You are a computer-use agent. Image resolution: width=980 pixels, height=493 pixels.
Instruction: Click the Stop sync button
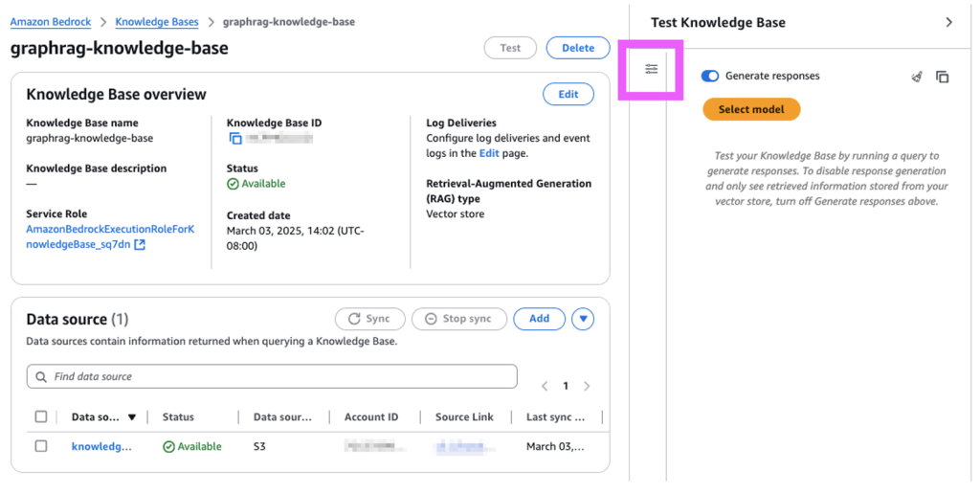458,319
